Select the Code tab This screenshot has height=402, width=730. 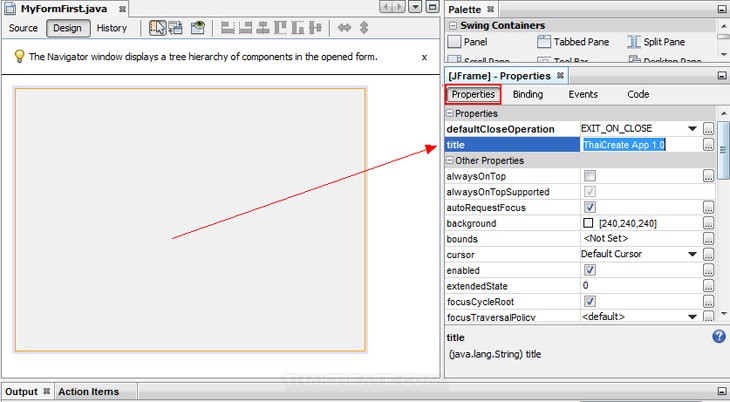pyautogui.click(x=638, y=94)
